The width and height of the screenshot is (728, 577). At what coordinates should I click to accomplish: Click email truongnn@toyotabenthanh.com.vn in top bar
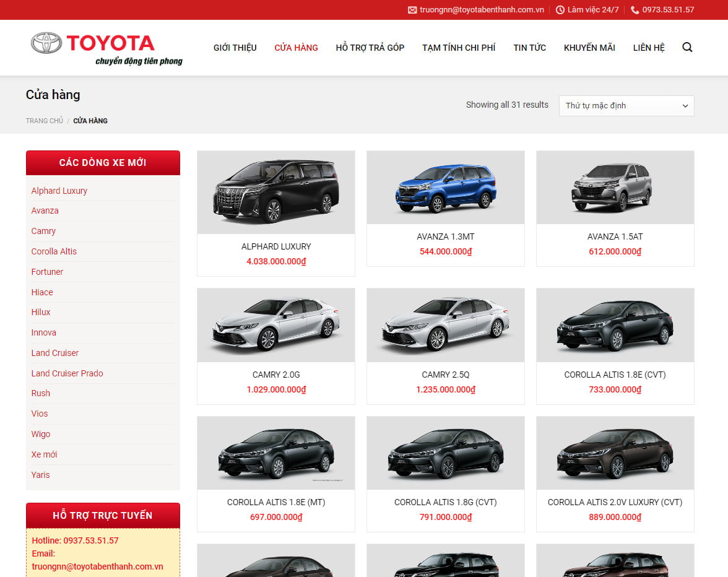coord(482,10)
